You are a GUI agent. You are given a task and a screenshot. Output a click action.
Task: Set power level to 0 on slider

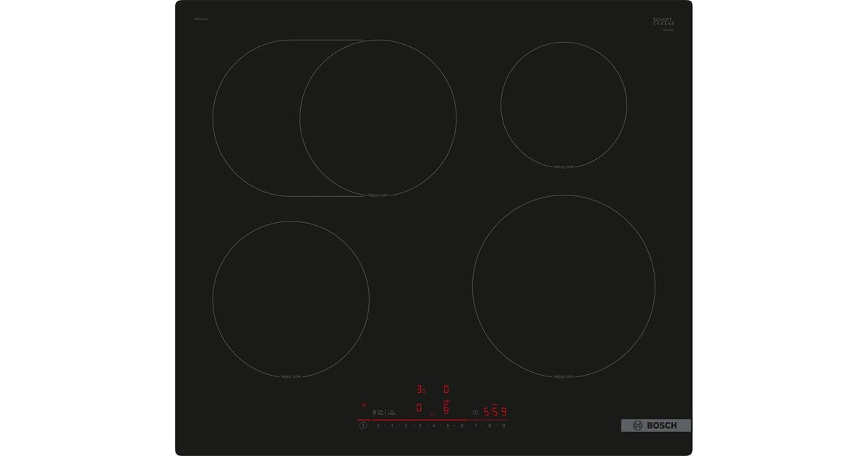coord(378,426)
